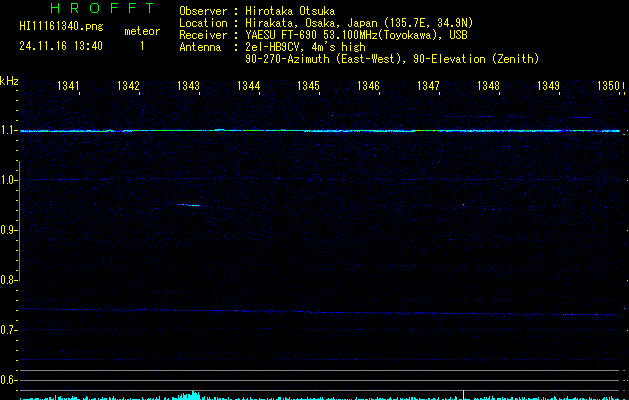
Task: Click the gray vertical bar beside frequency axis
Action: point(19,221)
